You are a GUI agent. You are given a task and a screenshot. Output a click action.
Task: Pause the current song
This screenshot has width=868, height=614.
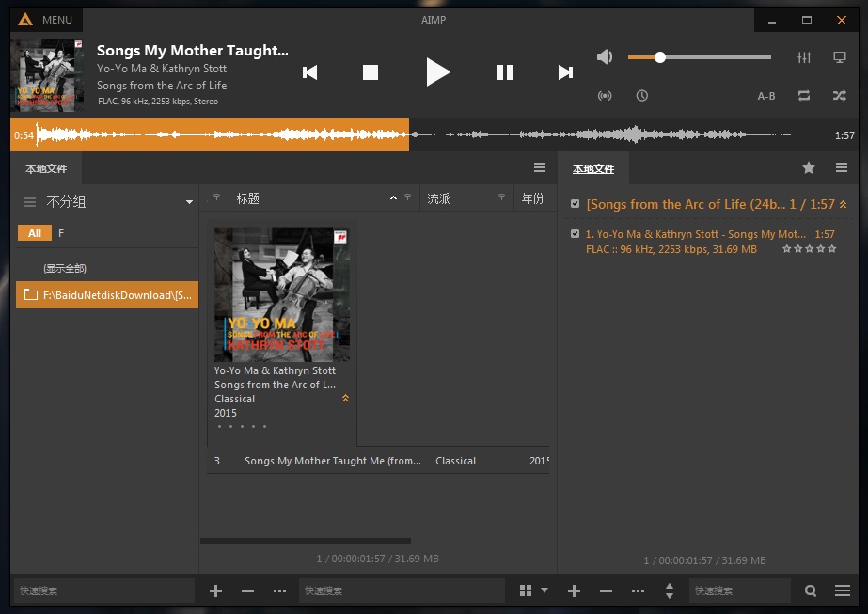click(505, 72)
